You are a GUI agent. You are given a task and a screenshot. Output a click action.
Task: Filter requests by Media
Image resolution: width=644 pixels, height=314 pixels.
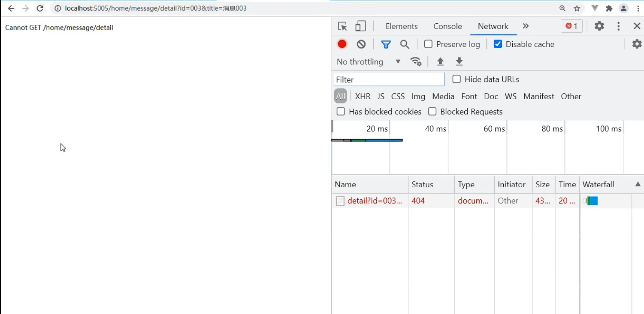point(443,96)
